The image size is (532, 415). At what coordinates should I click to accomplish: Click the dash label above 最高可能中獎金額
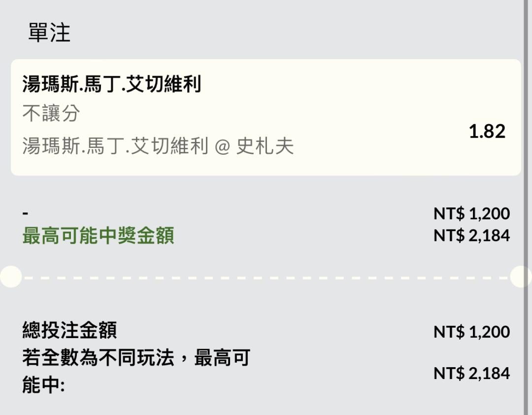pos(26,213)
